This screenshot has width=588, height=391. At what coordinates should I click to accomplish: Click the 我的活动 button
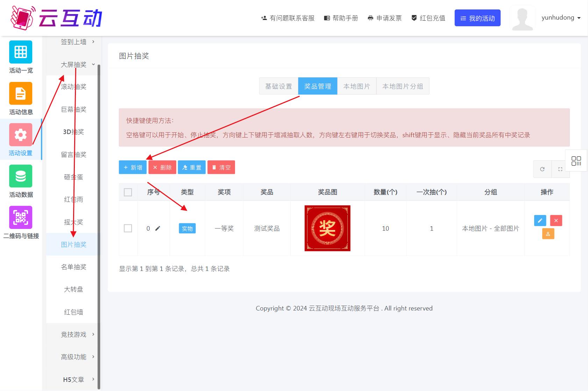(x=477, y=18)
